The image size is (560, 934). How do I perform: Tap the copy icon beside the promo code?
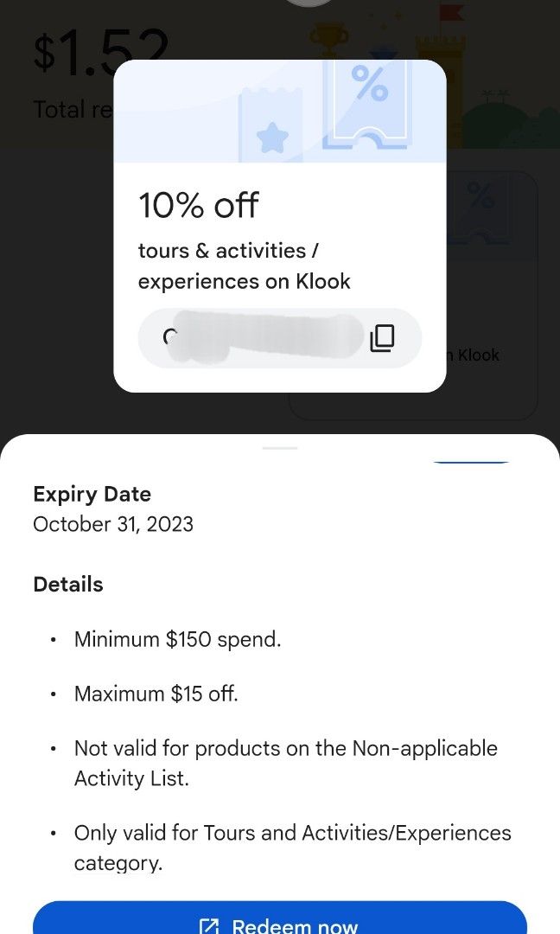(384, 338)
